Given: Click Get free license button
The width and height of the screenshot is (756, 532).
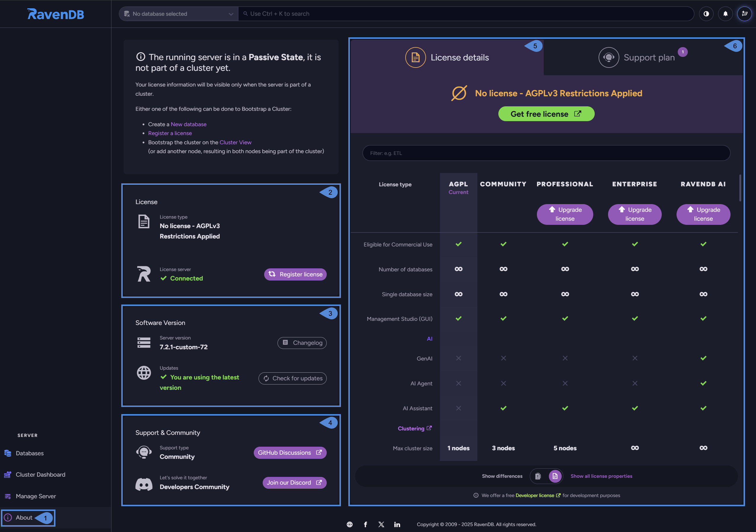Looking at the screenshot, I should point(546,114).
